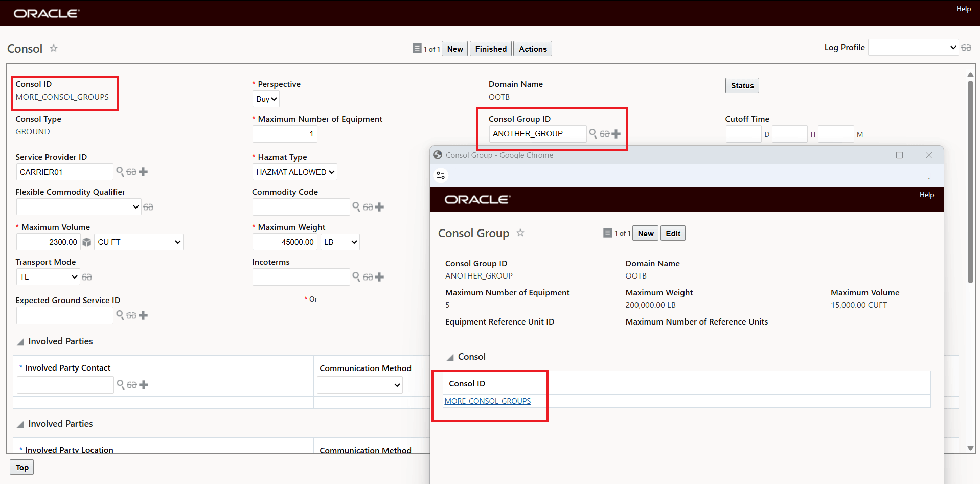View the selected Consol Group ID record
The width and height of the screenshot is (980, 484).
click(x=604, y=134)
